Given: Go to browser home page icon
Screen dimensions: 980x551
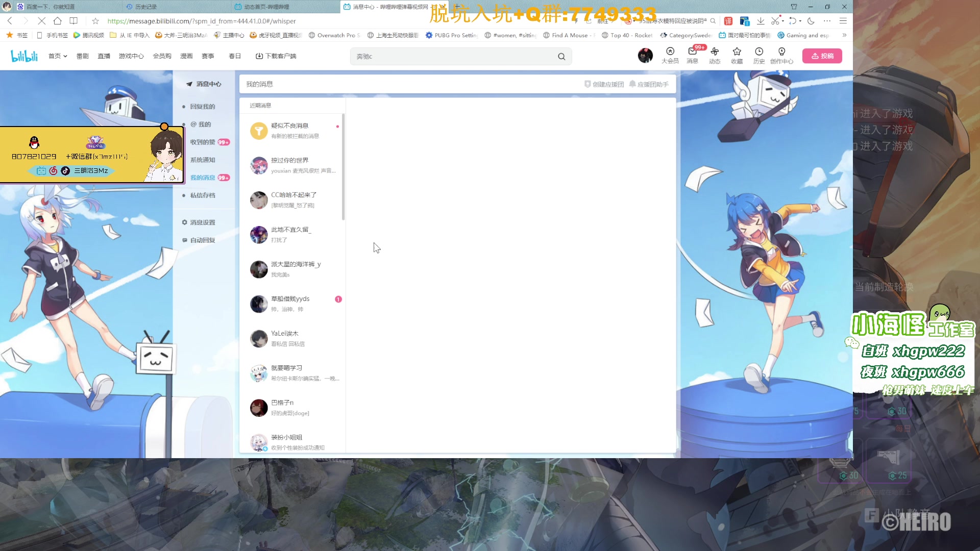Looking at the screenshot, I should click(x=58, y=21).
